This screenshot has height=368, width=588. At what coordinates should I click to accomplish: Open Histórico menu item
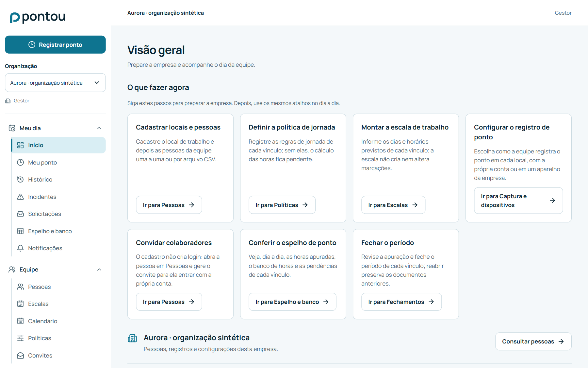(58, 180)
